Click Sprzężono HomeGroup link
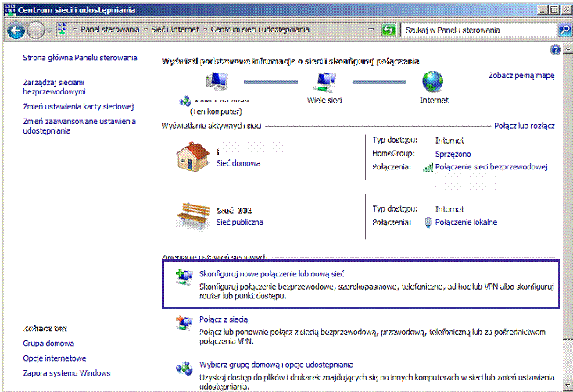 click(x=453, y=154)
